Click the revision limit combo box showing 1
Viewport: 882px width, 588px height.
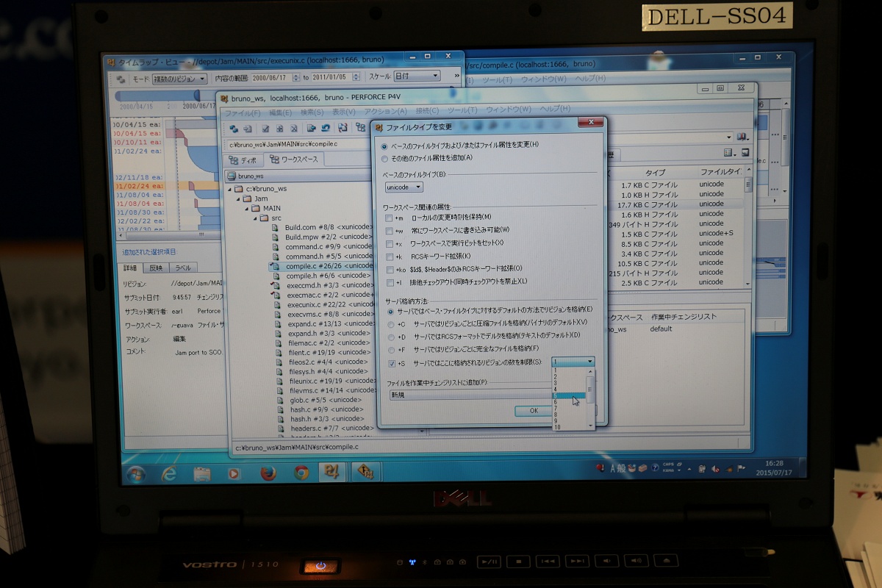[572, 362]
